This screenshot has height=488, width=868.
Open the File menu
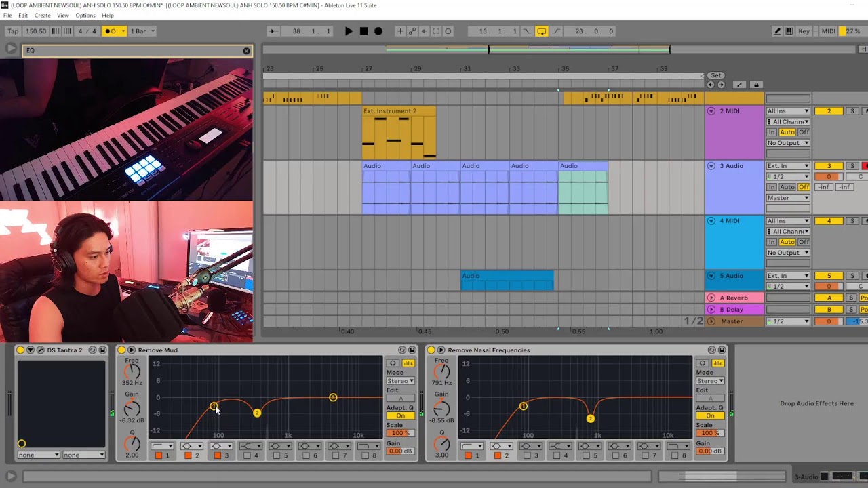(x=7, y=15)
